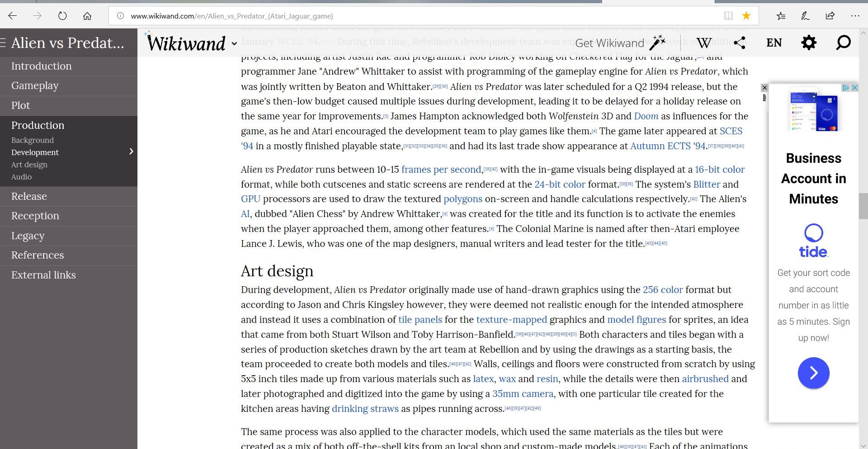This screenshot has width=868, height=449.
Task: Click the blue arrow ad button
Action: tap(813, 373)
